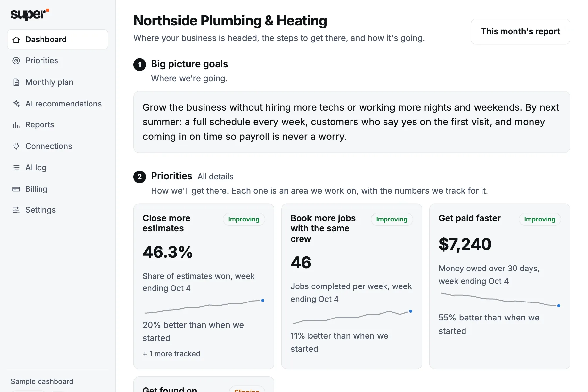
Task: Click the Big picture goals heading
Action: click(189, 64)
